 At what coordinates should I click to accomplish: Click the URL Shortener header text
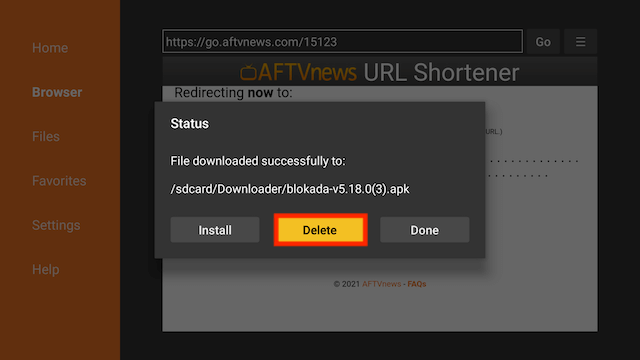pos(441,73)
